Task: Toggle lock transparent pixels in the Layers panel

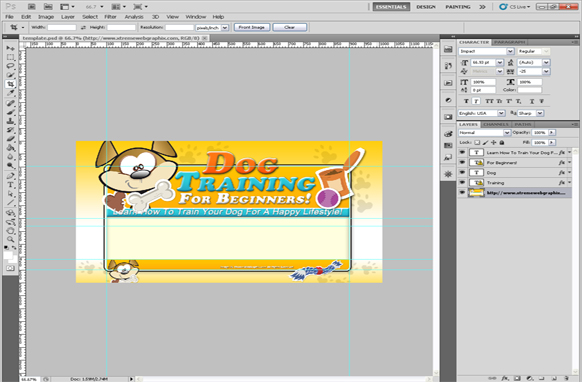Action: 477,143
